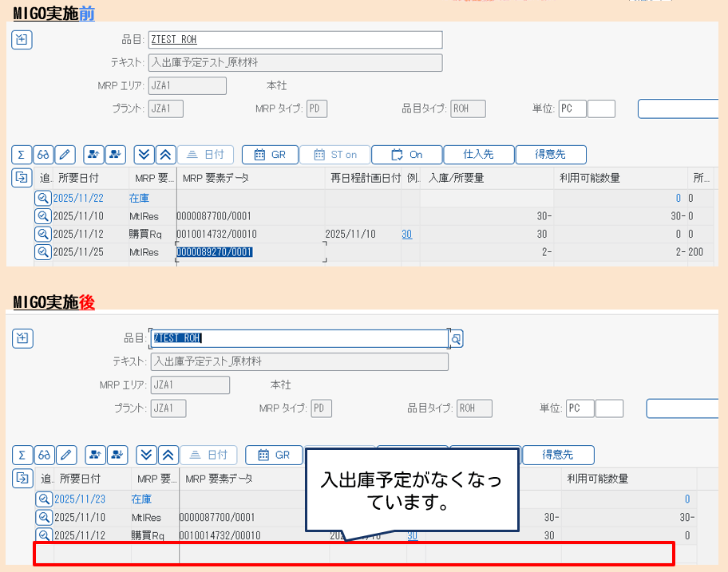Click the layout icon left of the upper table header
Screen dimensions: 728x572
coord(21,178)
